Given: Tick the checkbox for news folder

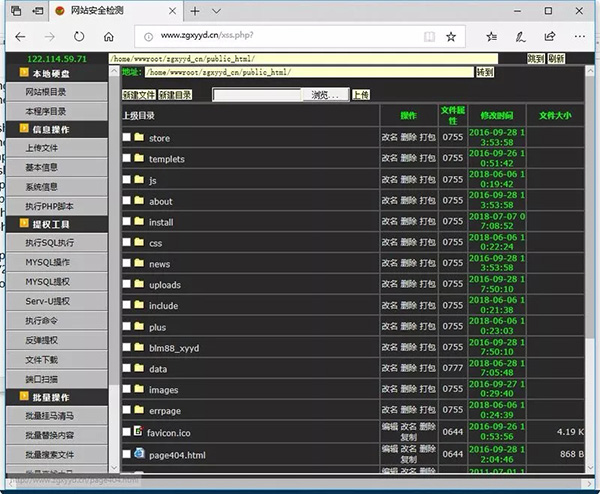Looking at the screenshot, I should pos(127,263).
